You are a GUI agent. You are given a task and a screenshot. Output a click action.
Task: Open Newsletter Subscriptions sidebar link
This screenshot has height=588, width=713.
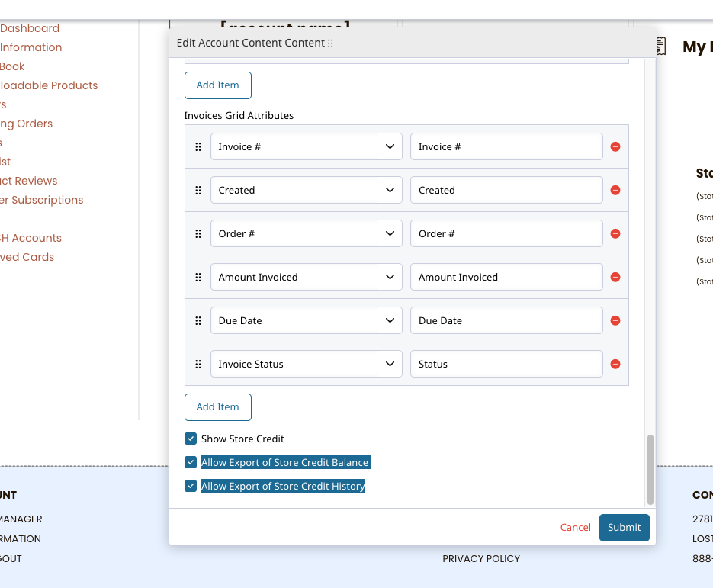41,200
